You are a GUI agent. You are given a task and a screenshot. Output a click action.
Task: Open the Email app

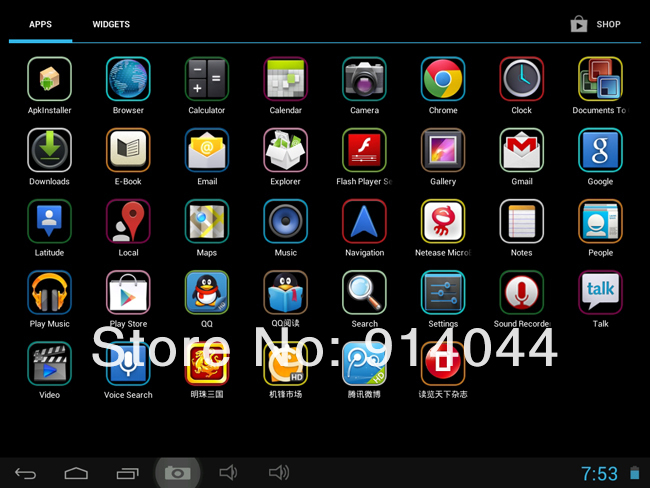(207, 150)
